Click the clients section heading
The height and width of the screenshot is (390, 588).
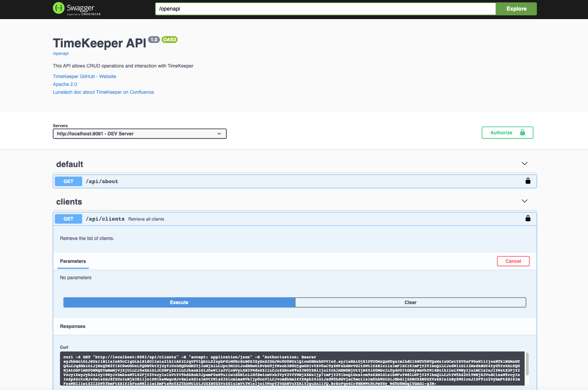pyautogui.click(x=69, y=202)
